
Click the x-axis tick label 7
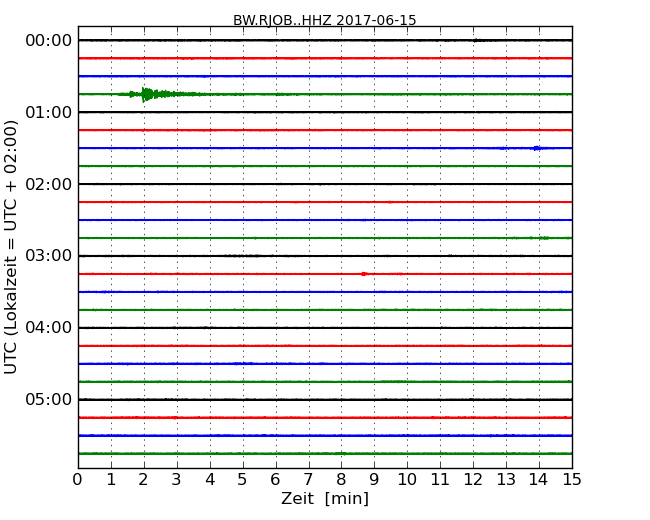click(x=308, y=480)
